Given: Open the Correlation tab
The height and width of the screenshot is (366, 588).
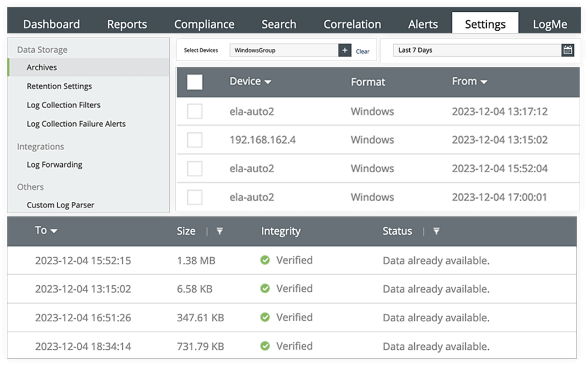Looking at the screenshot, I should [352, 24].
